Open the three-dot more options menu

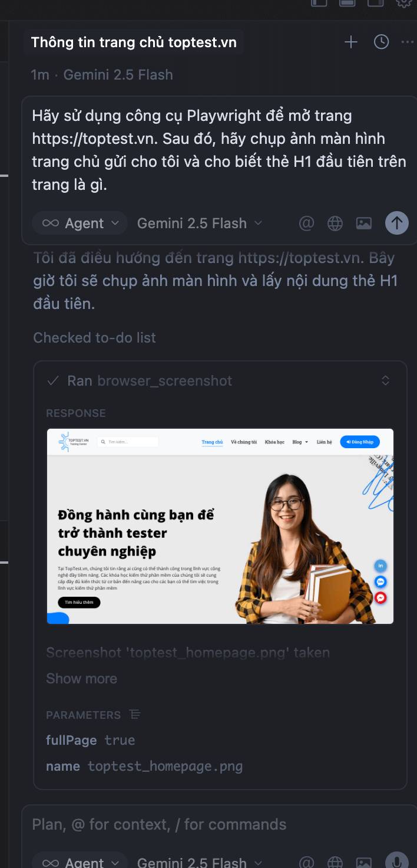click(408, 42)
